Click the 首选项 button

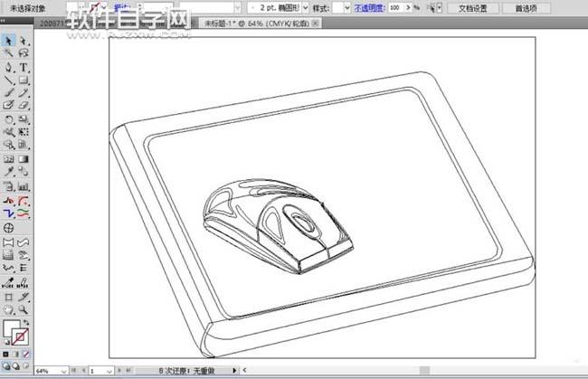click(526, 8)
